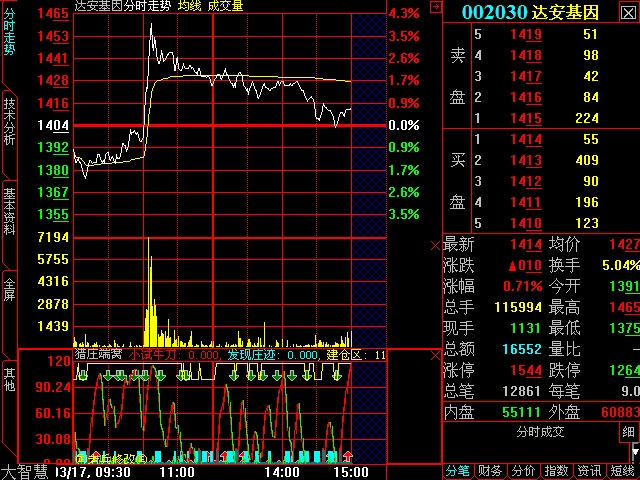Switch to the 财务 bottom tab

point(490,471)
